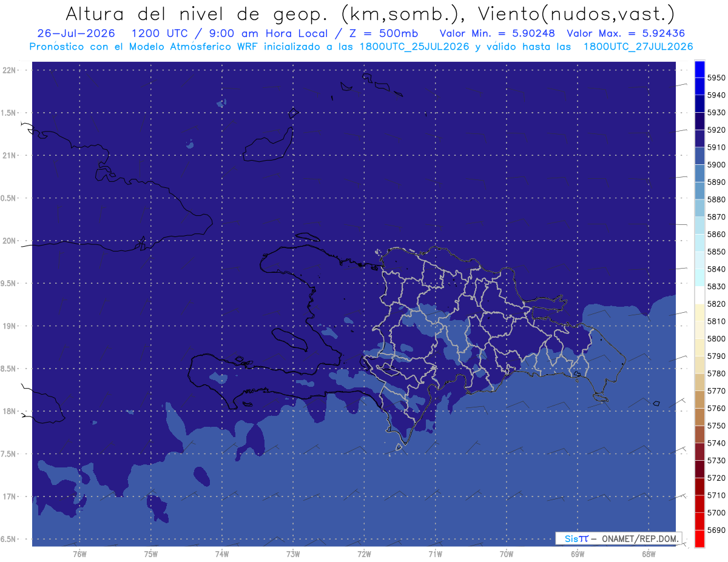Click the "0.5N" latitude label

tap(8, 198)
